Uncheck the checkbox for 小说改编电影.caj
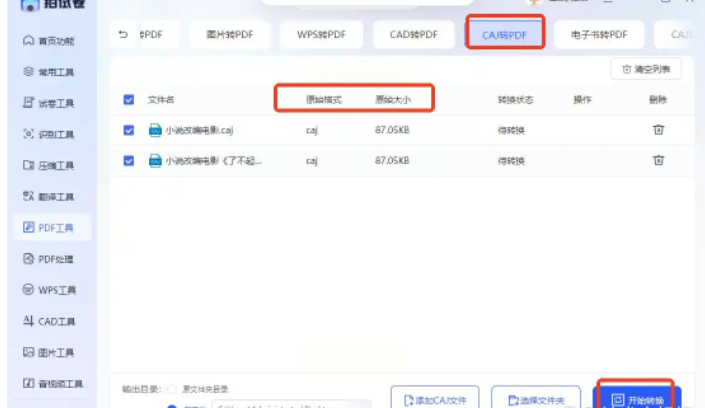Image resolution: width=705 pixels, height=408 pixels. click(x=129, y=130)
